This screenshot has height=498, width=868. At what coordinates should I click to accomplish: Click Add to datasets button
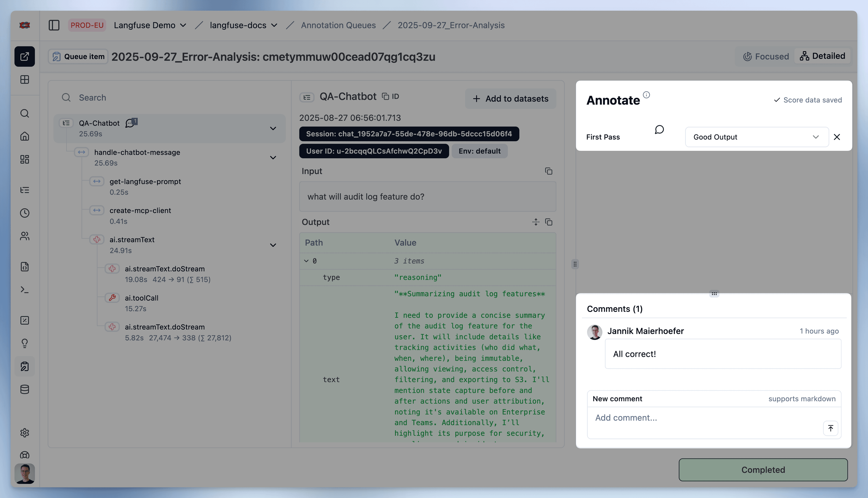510,99
